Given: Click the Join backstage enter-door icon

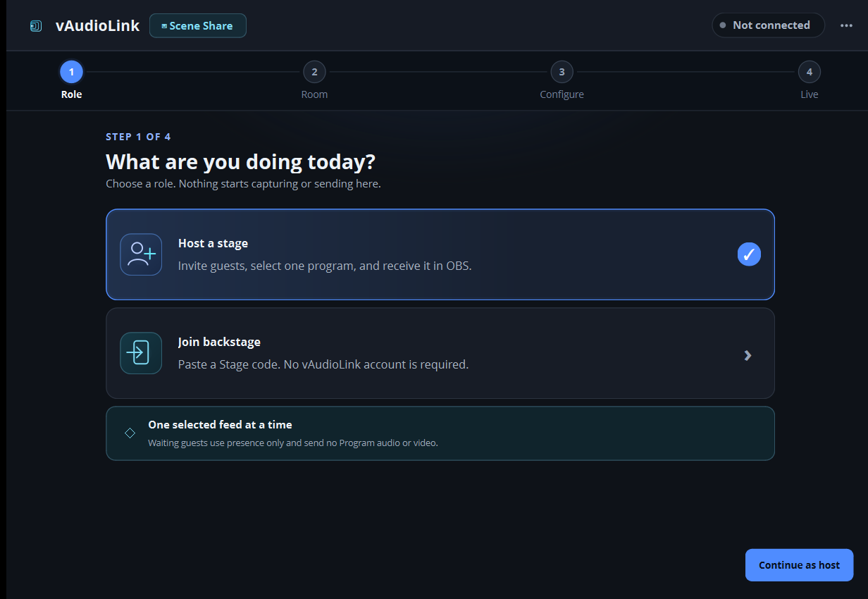Looking at the screenshot, I should point(141,353).
